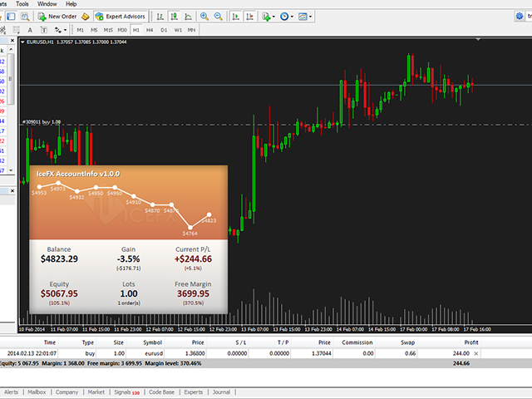Click the Balance value $4823.29
532x399 pixels.
tap(59, 259)
